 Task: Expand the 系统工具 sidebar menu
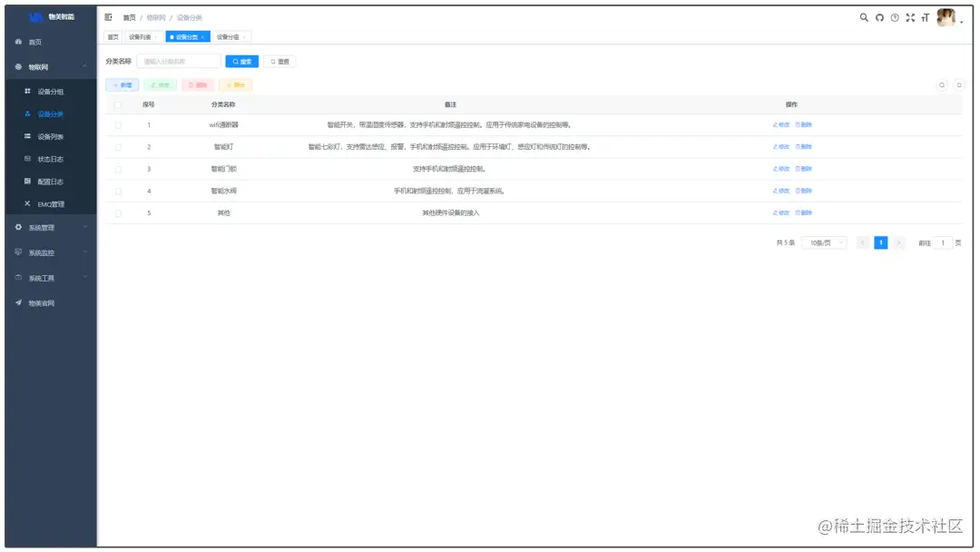(51, 278)
